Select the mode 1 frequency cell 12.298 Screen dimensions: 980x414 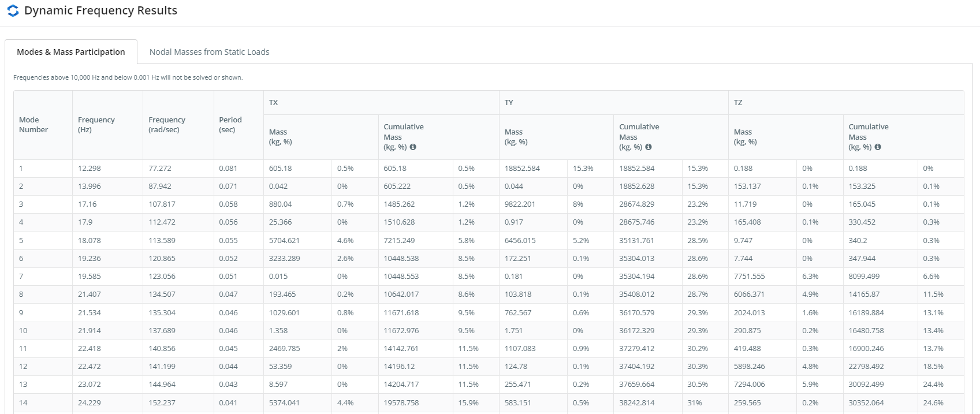tap(90, 169)
